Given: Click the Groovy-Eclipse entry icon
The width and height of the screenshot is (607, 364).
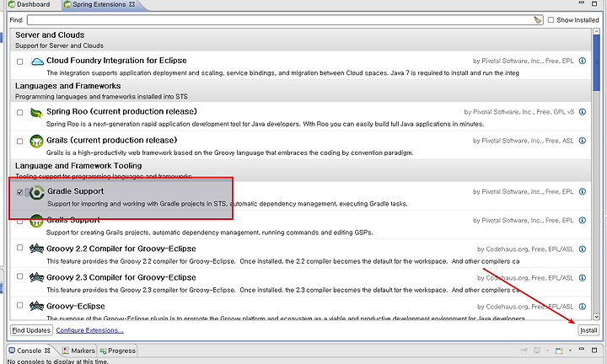Looking at the screenshot, I should 36,306.
